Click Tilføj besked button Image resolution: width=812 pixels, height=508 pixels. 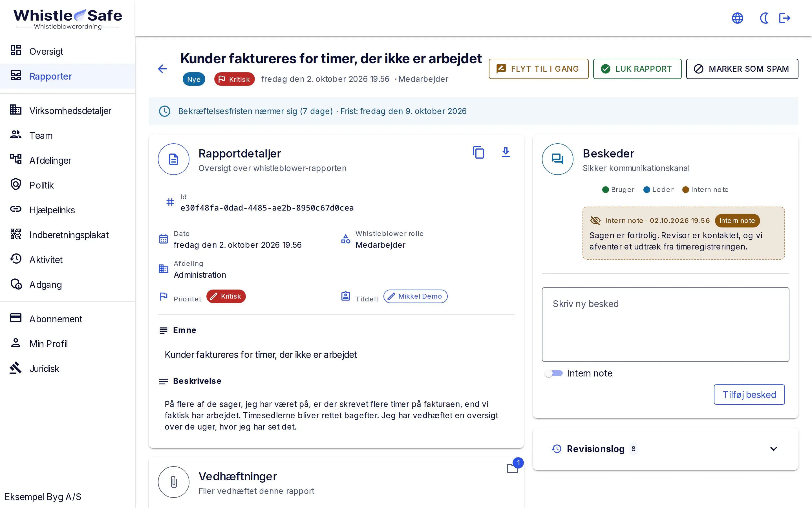[749, 395]
